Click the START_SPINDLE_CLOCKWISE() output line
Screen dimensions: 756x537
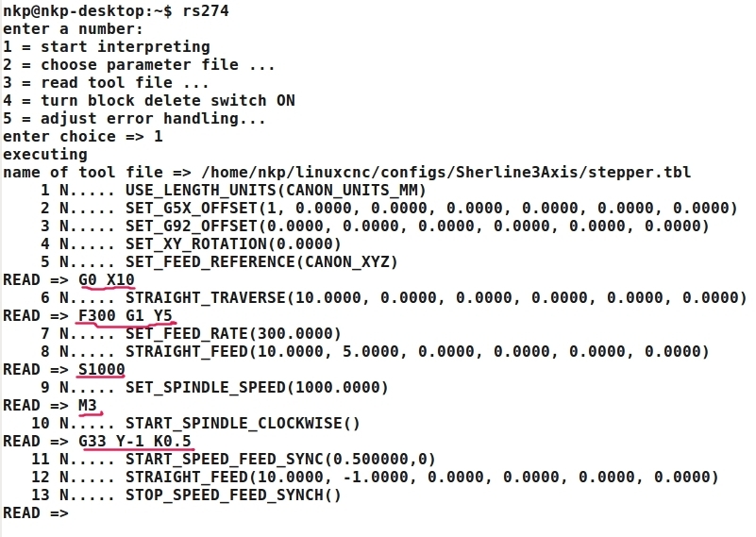pos(243,424)
